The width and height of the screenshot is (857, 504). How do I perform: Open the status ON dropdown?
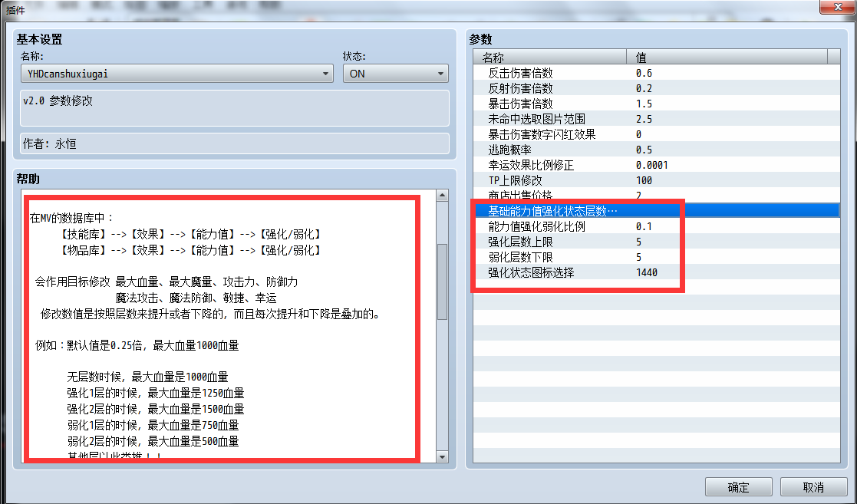(396, 73)
